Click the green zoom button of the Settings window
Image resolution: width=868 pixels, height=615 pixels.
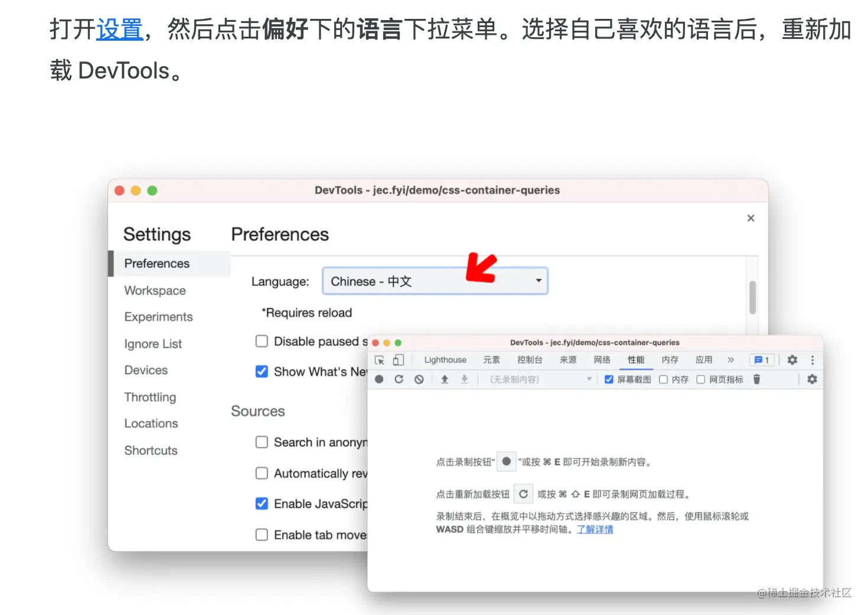tap(152, 191)
